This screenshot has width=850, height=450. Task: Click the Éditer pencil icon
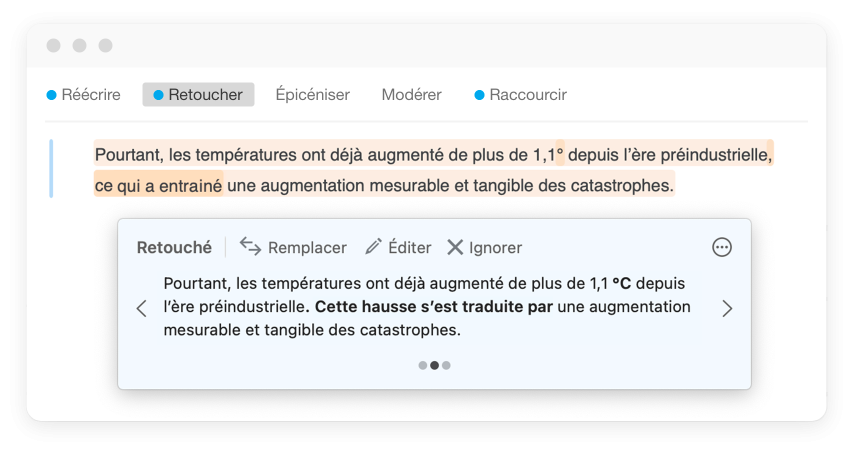[374, 247]
